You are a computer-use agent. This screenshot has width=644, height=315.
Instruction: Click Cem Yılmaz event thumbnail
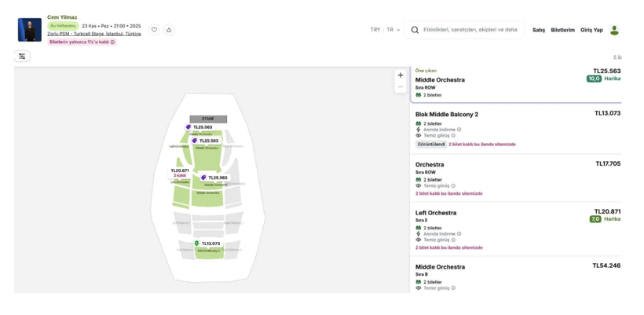tap(30, 29)
